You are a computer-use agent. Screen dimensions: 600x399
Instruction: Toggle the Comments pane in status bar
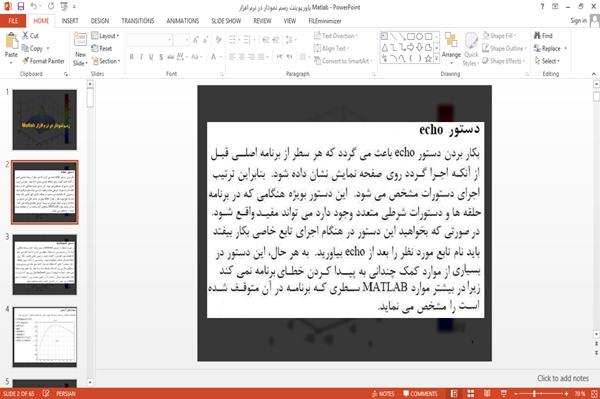click(420, 394)
